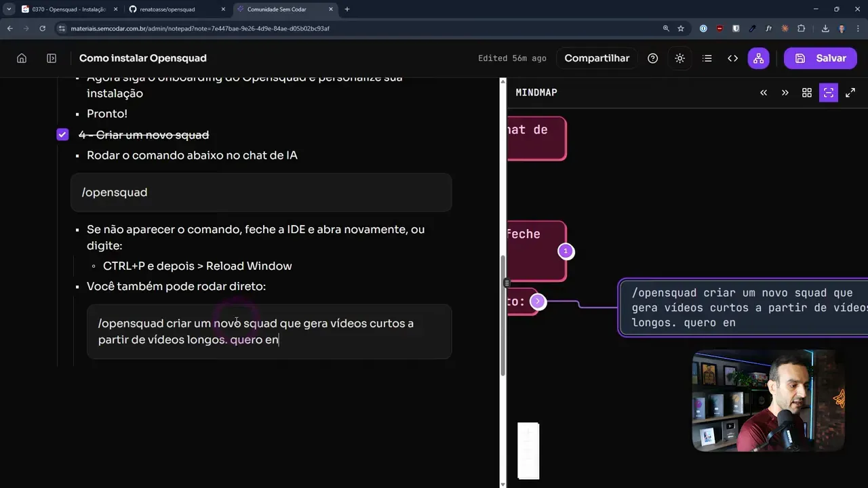
Task: Click the purple mindmap diagram icon
Action: point(758,58)
